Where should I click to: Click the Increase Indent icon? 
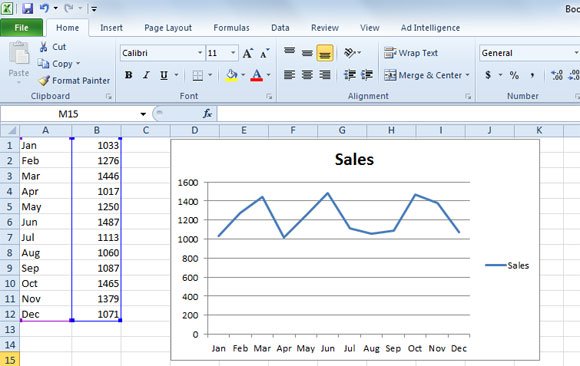(367, 75)
